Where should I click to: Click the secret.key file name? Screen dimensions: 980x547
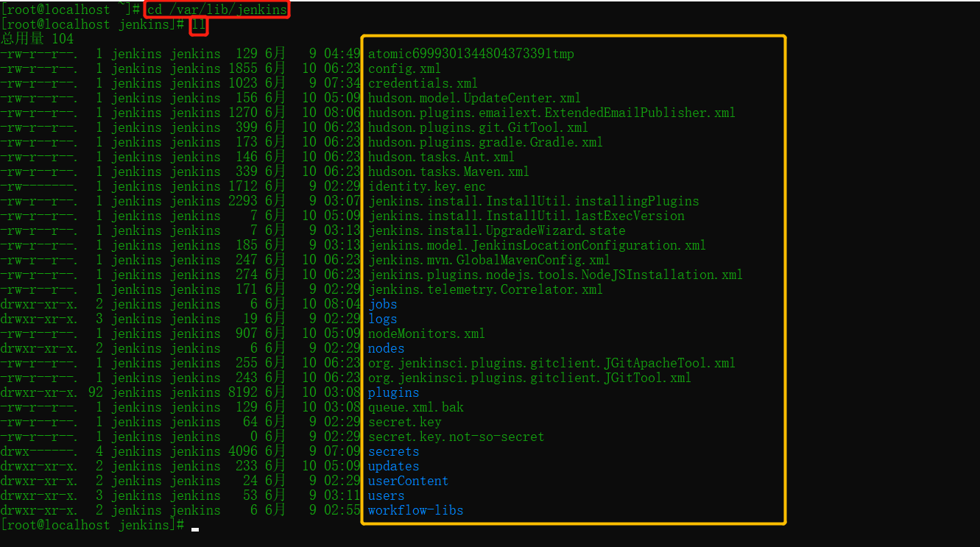click(405, 422)
